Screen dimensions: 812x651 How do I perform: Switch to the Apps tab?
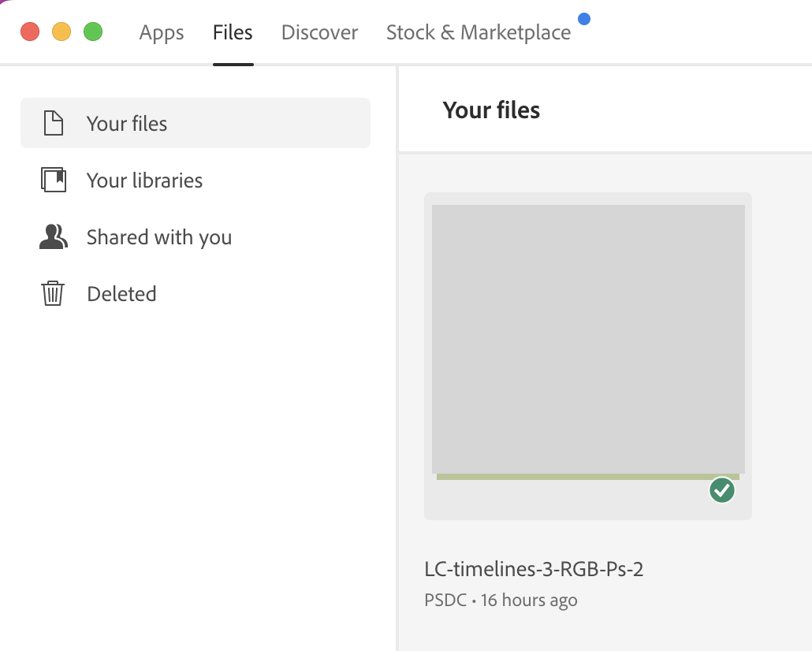tap(161, 32)
